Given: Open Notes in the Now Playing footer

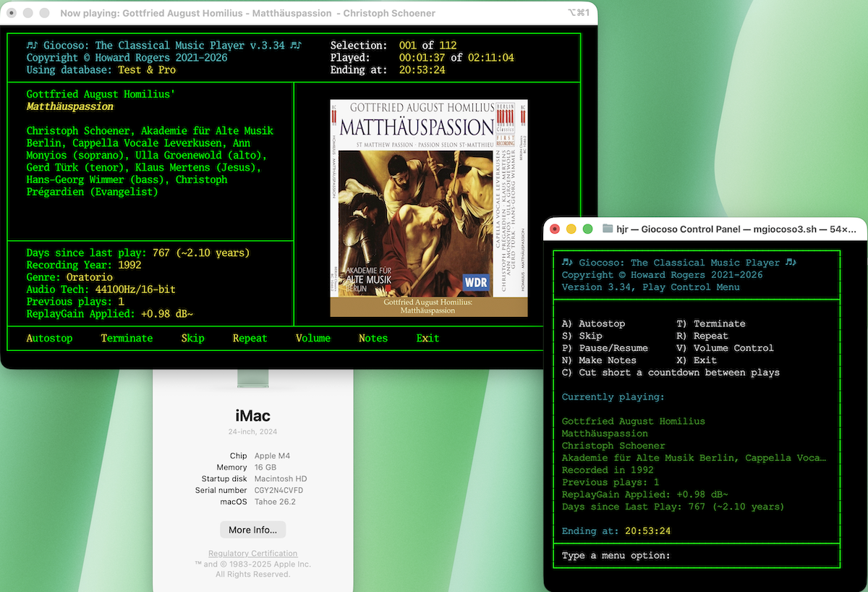Looking at the screenshot, I should click(x=373, y=337).
